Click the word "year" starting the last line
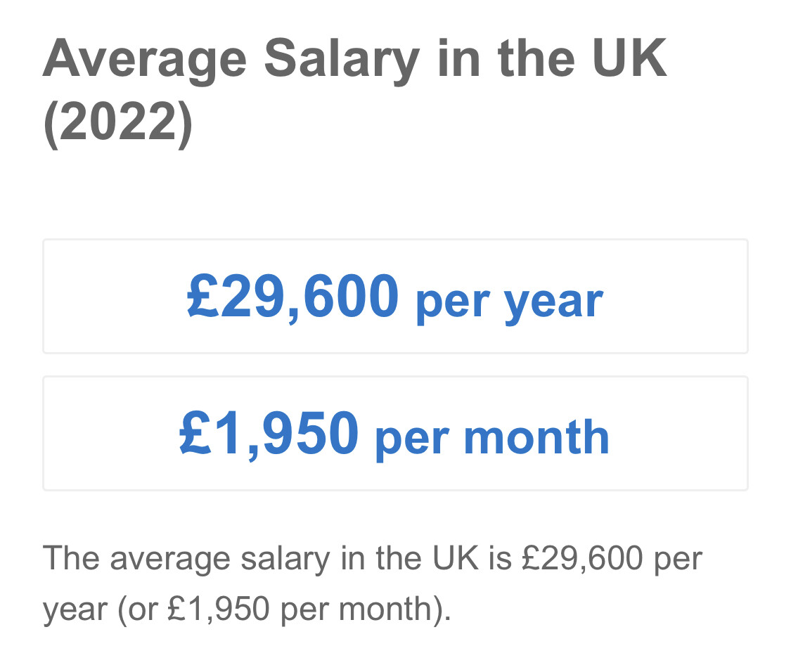This screenshot has height=672, width=791. click(75, 612)
